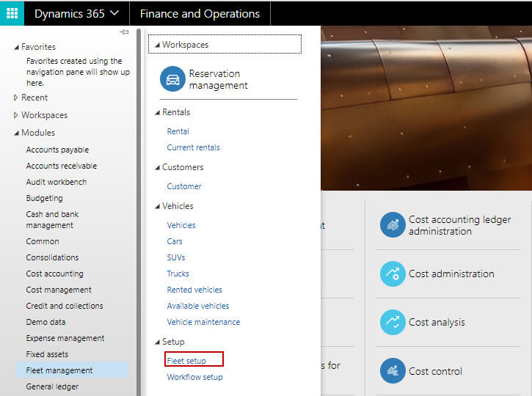Select the Common module
Screen dimensions: 532x396
tap(43, 241)
